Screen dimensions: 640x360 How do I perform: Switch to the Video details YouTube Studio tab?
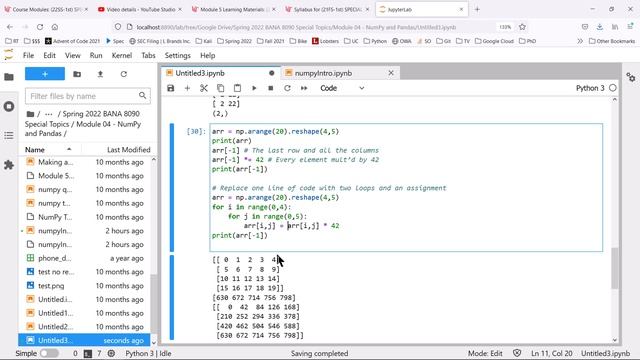coord(140,9)
